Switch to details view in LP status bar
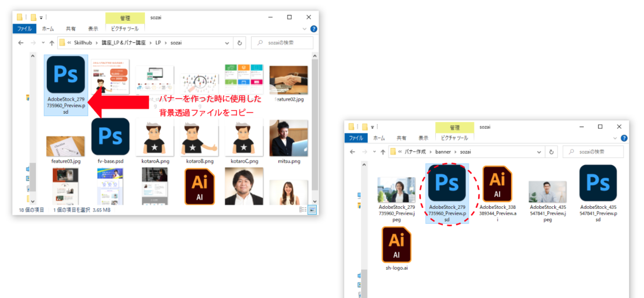This screenshot has width=644, height=298. tap(303, 209)
